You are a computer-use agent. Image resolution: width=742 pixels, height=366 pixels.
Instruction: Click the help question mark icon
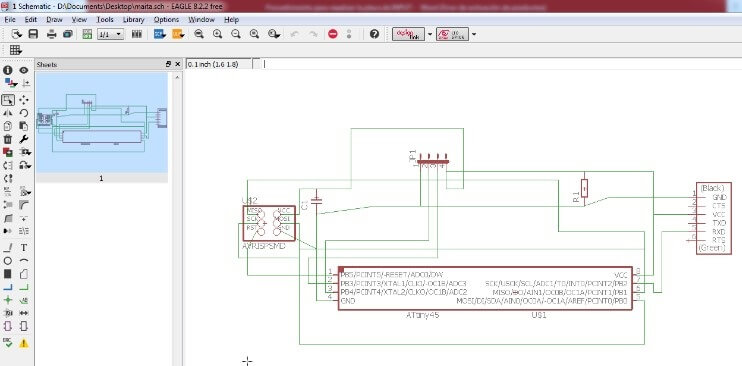[x=374, y=34]
